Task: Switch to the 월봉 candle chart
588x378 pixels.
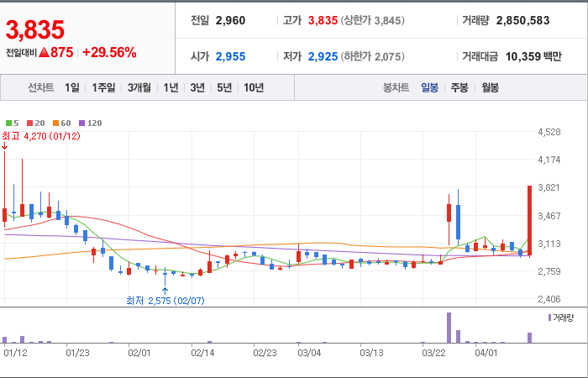Action: pos(490,87)
